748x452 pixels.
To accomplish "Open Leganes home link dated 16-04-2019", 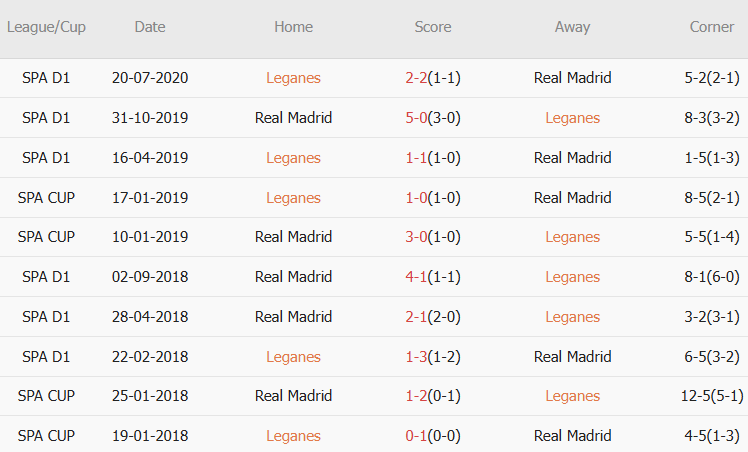I will pos(293,158).
